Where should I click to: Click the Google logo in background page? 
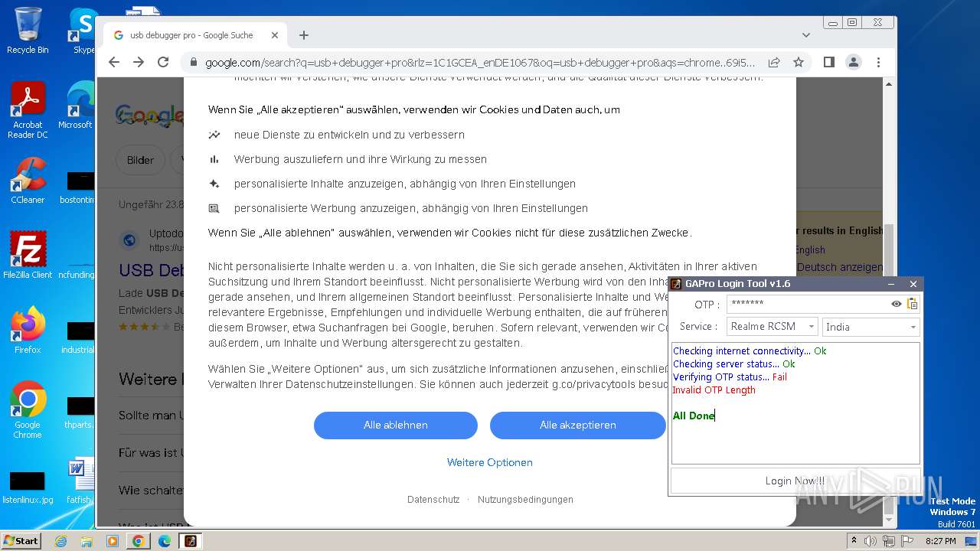[x=149, y=115]
